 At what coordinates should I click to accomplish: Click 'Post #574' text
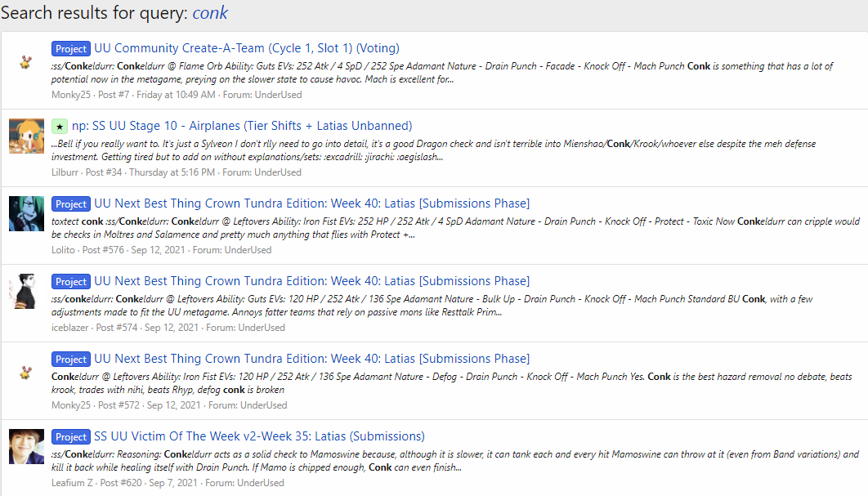click(x=117, y=327)
